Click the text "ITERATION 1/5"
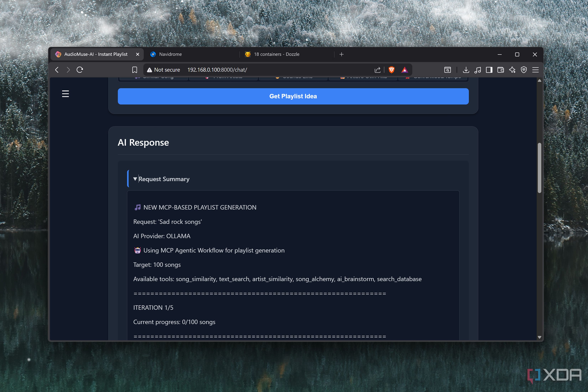 point(153,308)
